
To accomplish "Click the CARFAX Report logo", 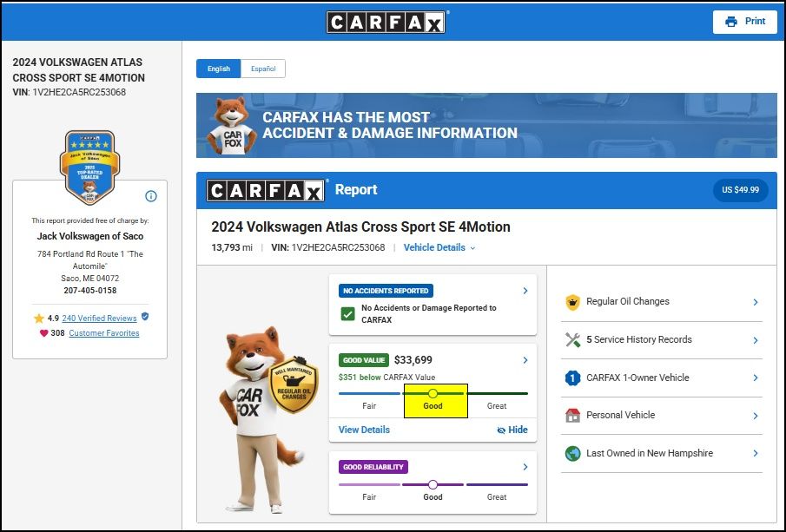I will [x=265, y=190].
